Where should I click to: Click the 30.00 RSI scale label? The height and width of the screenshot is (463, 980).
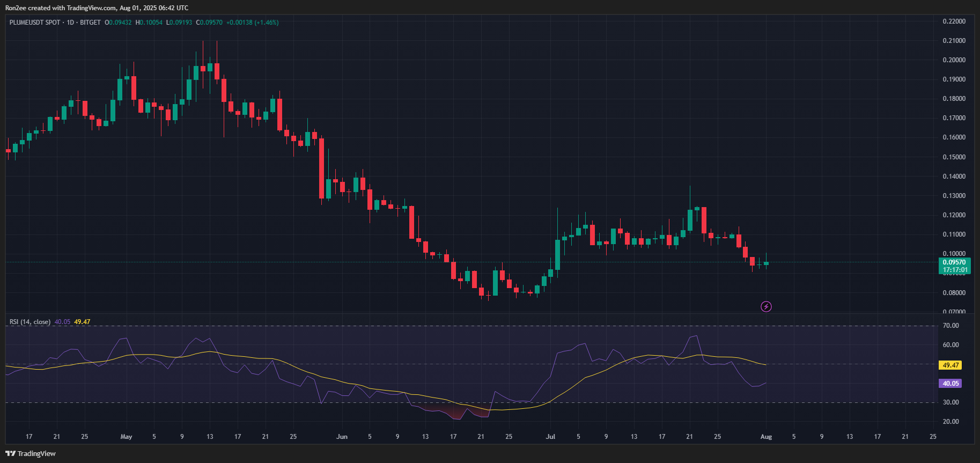pos(950,402)
